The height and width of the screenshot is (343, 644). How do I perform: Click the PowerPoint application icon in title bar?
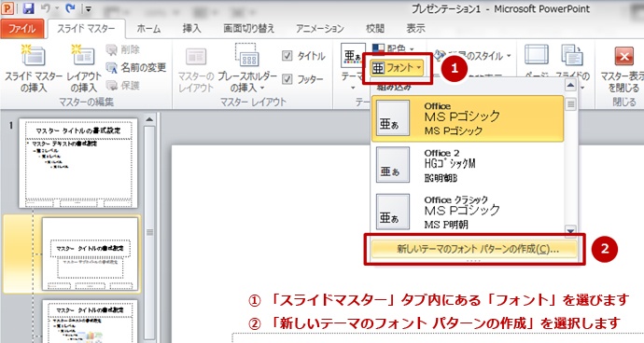[x=7, y=7]
